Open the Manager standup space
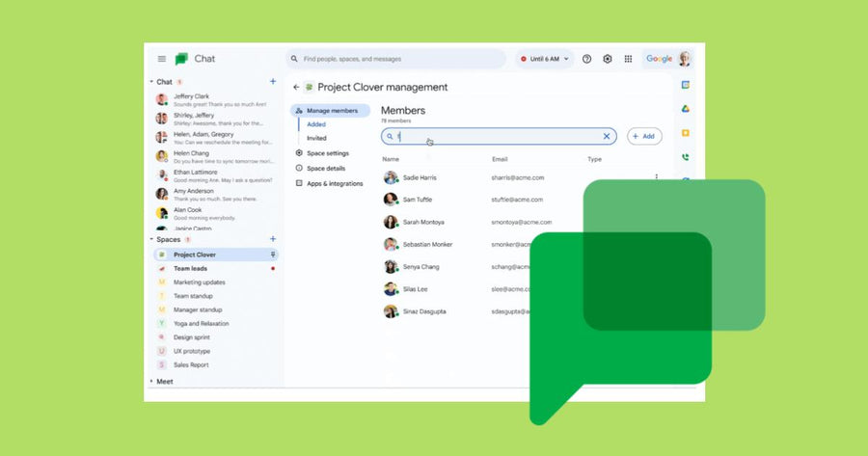Image resolution: width=868 pixels, height=456 pixels. coord(215,309)
